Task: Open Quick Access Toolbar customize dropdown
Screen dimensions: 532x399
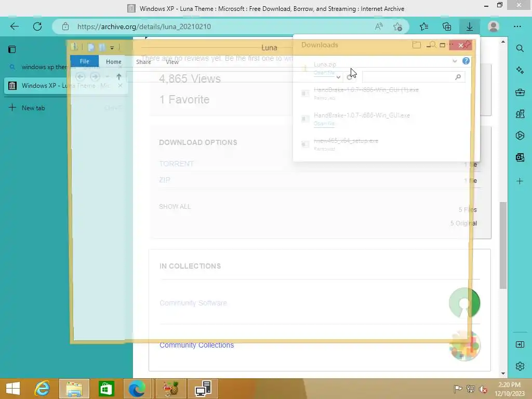Action: coord(112,47)
